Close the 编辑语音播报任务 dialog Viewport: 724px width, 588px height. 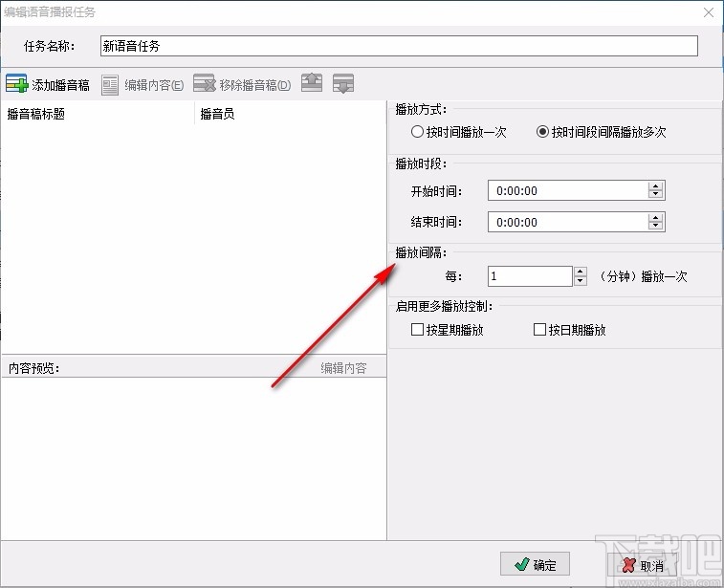709,12
